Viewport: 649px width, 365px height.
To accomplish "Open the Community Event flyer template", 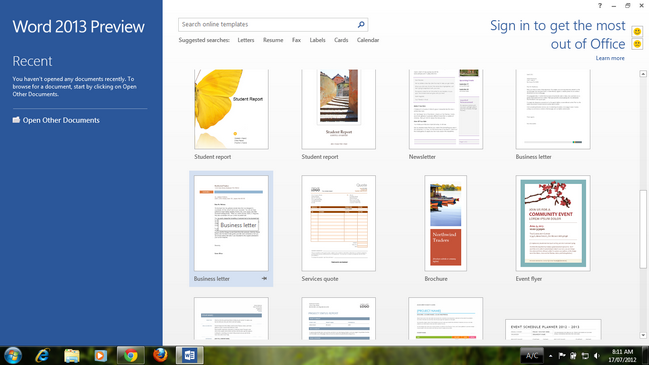I will (x=553, y=223).
